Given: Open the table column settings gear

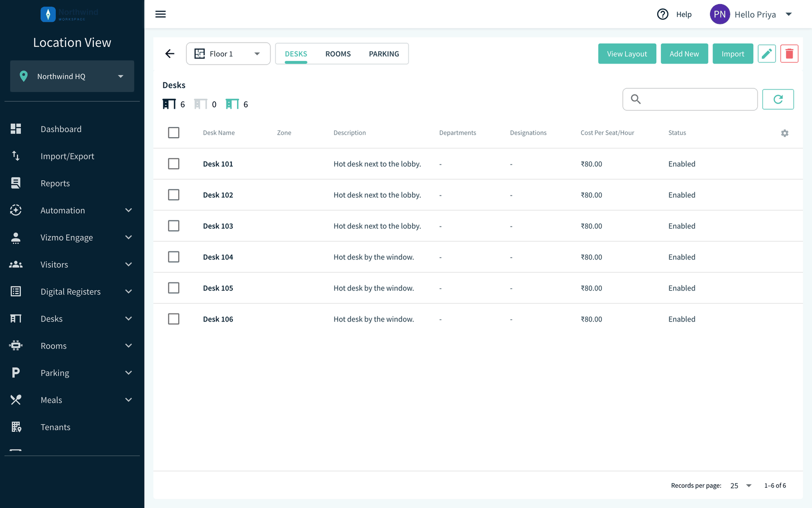Looking at the screenshot, I should point(785,133).
